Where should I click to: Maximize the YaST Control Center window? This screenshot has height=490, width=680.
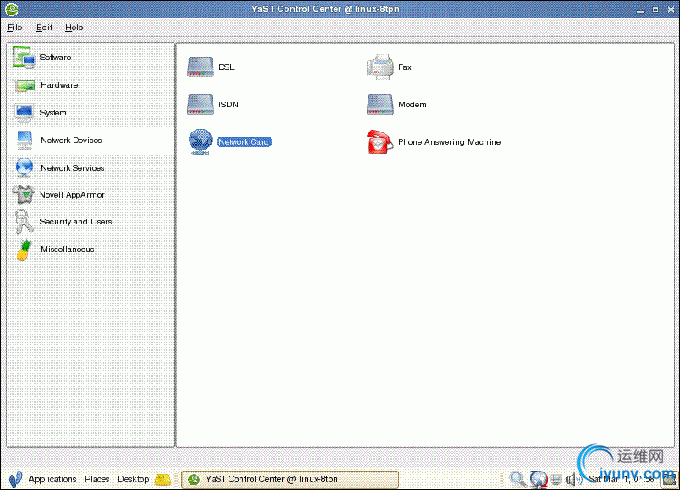[655, 10]
